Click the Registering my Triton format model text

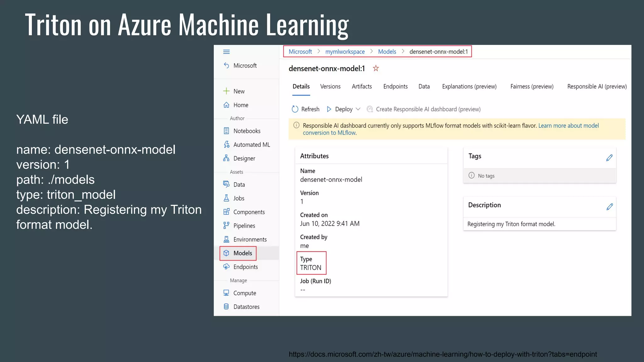511,224
